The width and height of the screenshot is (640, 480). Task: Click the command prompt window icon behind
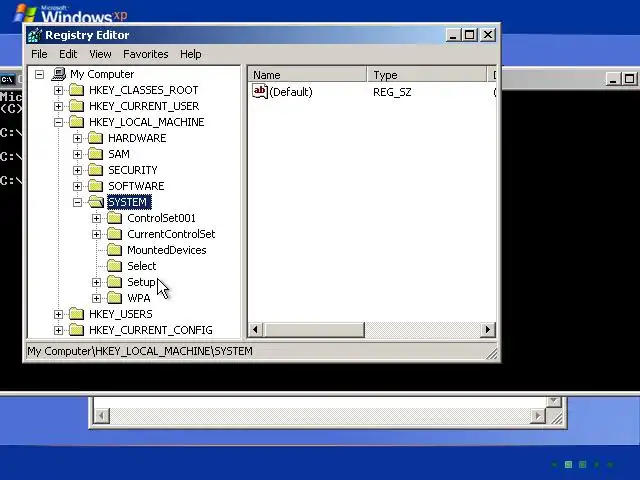coord(7,79)
